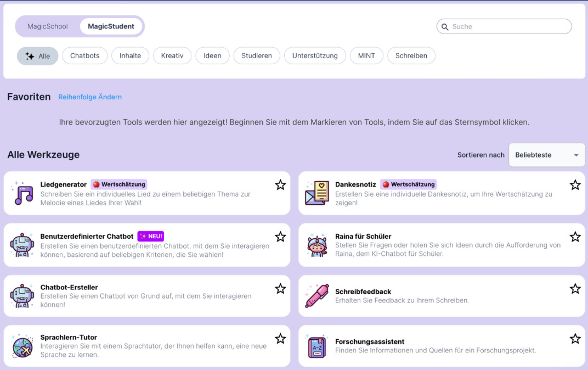Viewport: 588px width, 370px height.
Task: Filter tools by Chatbots
Action: coord(85,55)
